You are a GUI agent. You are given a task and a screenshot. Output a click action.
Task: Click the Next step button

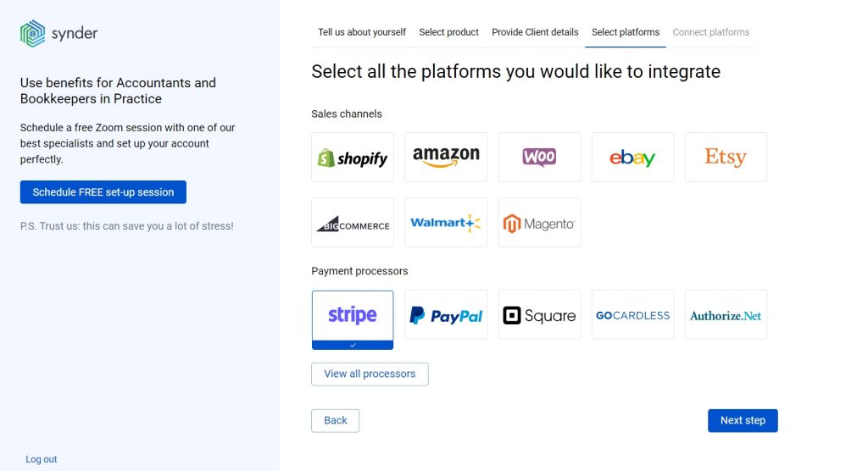tap(743, 421)
